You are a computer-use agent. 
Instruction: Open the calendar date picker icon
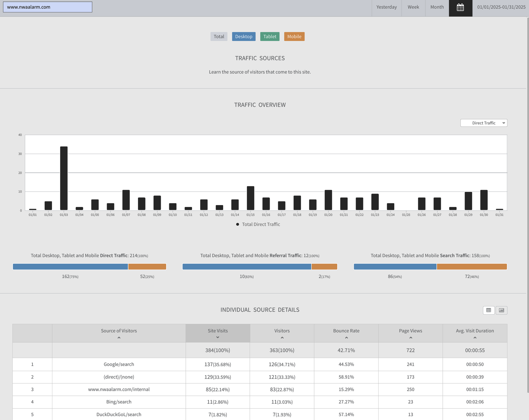click(x=460, y=7)
